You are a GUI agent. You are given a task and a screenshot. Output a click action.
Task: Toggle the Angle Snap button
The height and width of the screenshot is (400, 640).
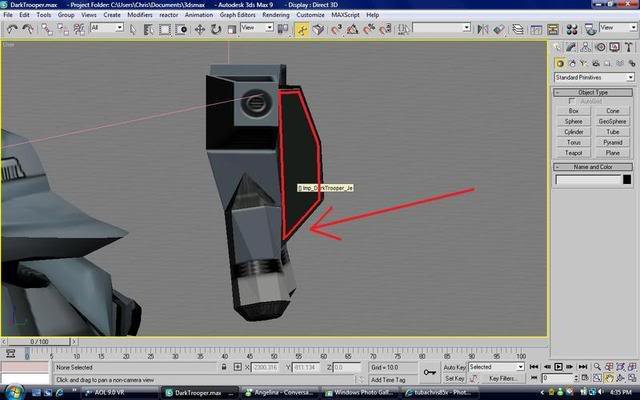click(353, 29)
